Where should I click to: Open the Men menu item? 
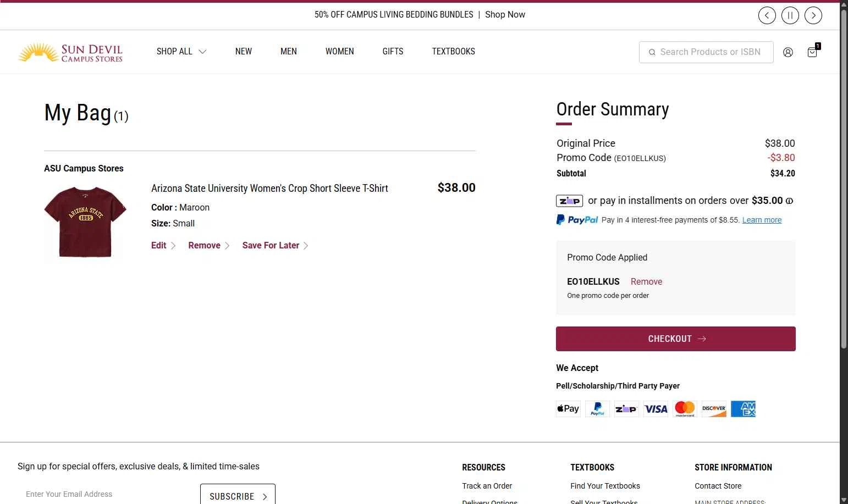coord(288,52)
